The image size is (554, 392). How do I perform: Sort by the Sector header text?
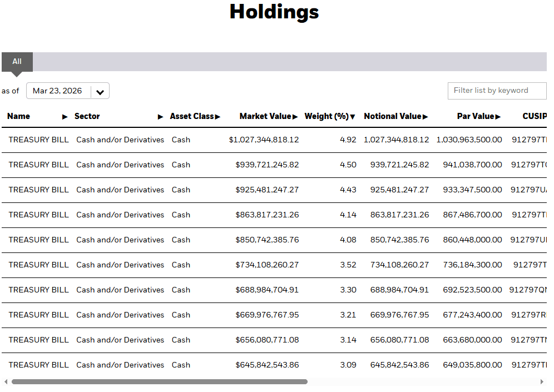[x=87, y=116]
